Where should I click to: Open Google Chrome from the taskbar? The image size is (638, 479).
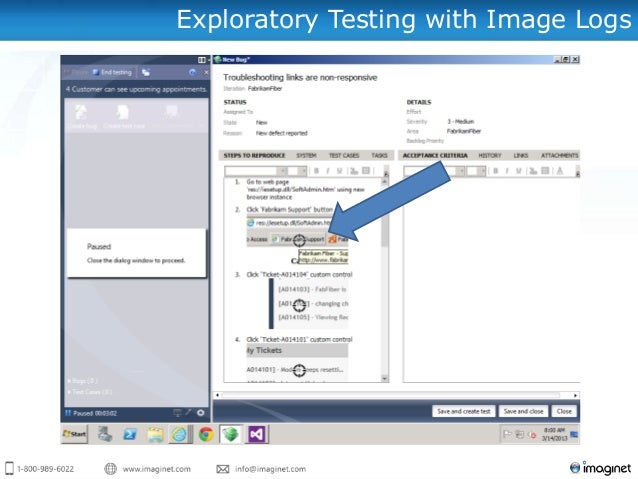(206, 434)
